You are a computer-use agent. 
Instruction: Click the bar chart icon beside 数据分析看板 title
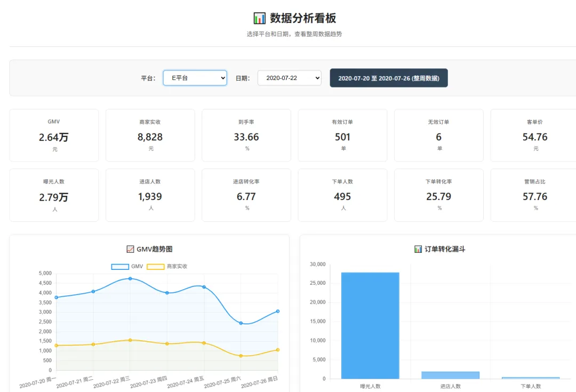259,18
